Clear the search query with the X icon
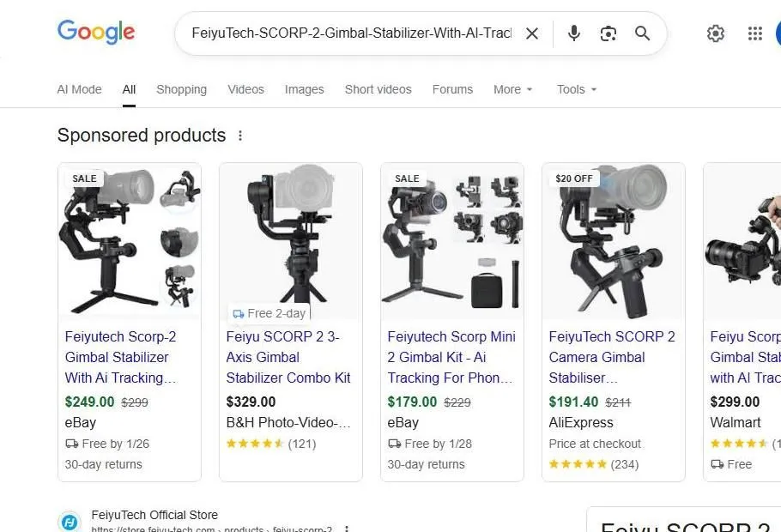Image resolution: width=781 pixels, height=532 pixels. point(532,33)
